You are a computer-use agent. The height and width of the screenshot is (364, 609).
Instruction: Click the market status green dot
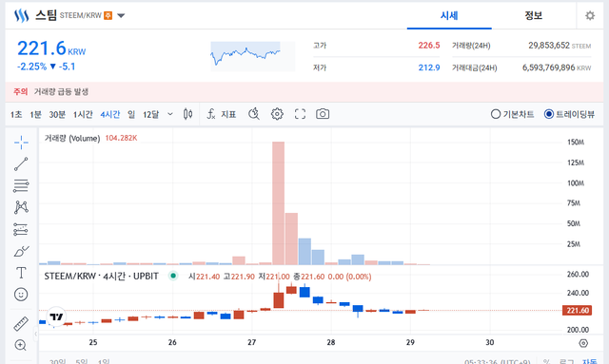(173, 276)
